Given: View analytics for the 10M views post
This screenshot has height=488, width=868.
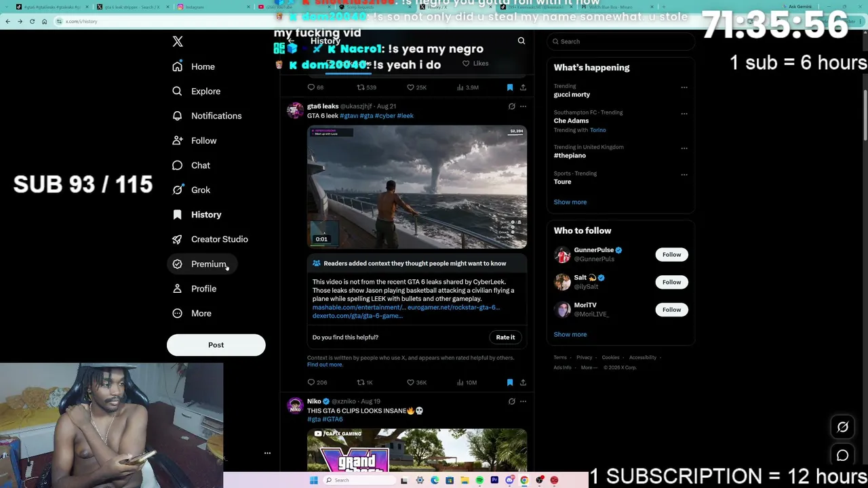Looking at the screenshot, I should tap(467, 382).
